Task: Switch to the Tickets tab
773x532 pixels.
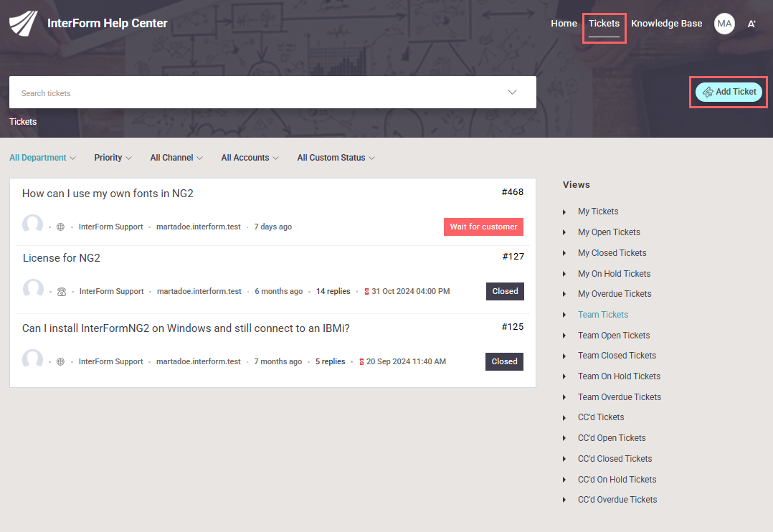Action: pyautogui.click(x=604, y=23)
